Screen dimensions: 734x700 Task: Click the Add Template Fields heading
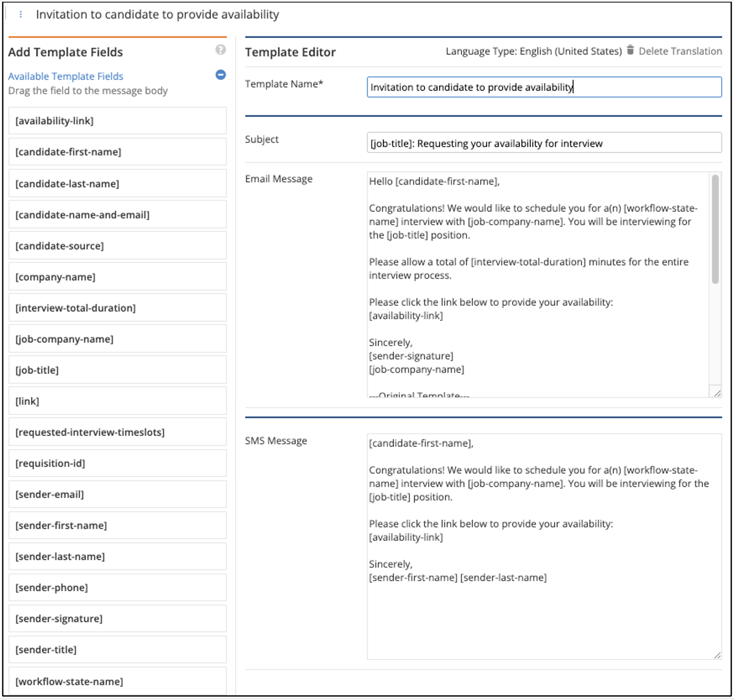point(66,52)
